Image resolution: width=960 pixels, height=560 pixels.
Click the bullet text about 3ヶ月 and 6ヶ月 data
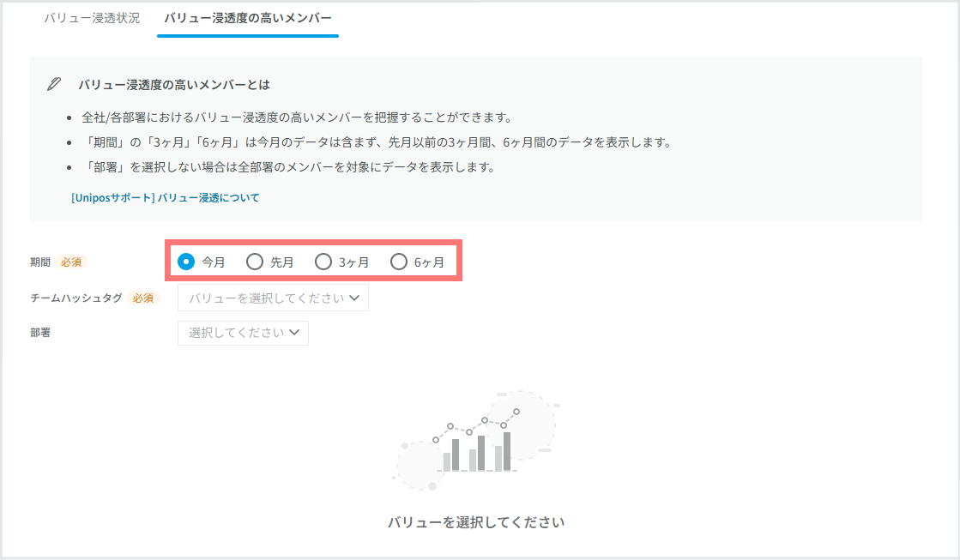tap(377, 142)
